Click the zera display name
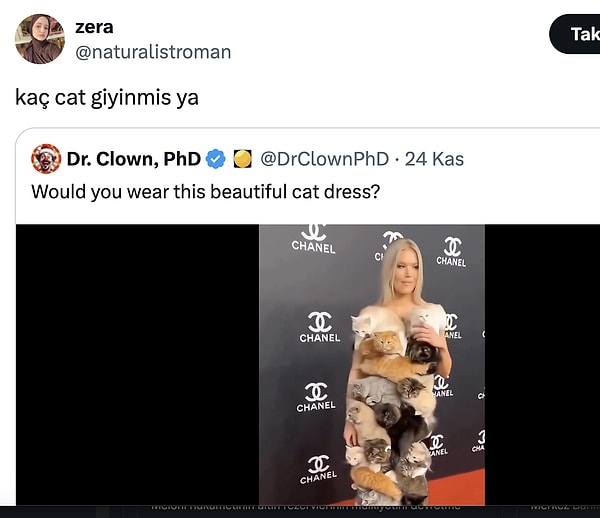 click(x=94, y=27)
